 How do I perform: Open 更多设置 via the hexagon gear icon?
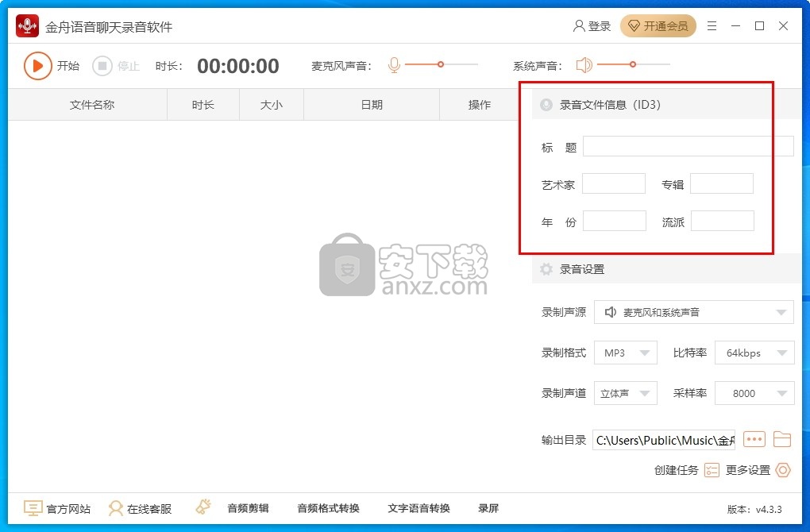pyautogui.click(x=783, y=470)
